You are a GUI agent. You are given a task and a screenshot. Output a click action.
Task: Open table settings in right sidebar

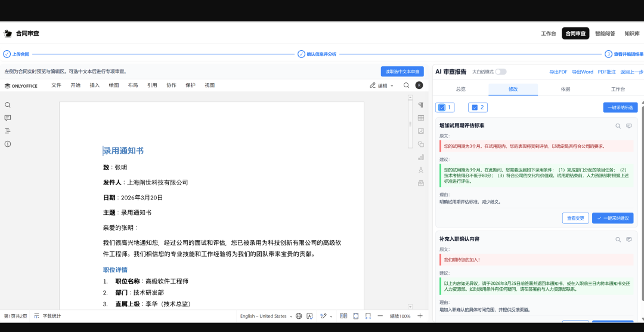(420, 118)
